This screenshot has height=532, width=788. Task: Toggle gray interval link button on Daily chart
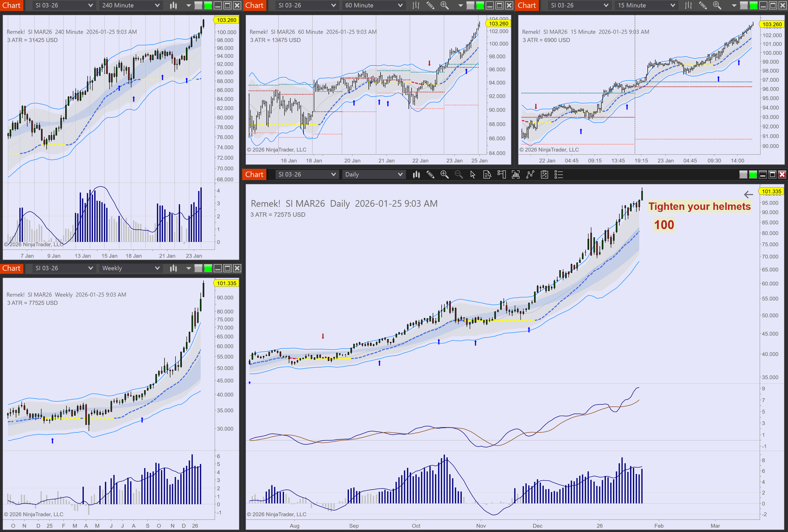click(x=743, y=174)
